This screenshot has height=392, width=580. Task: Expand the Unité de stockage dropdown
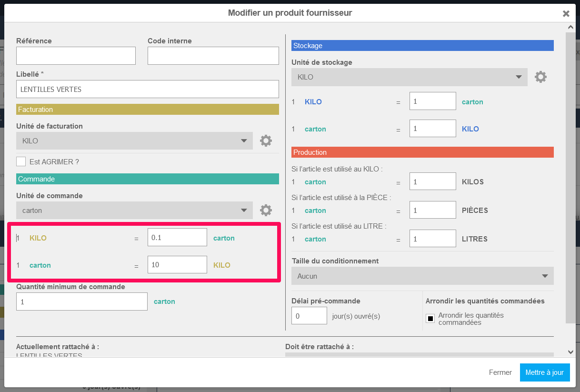409,77
